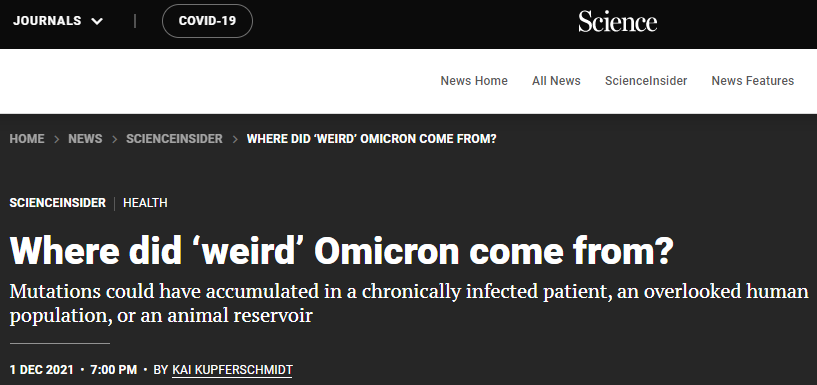
Task: Click breadcrumb arrow after NEWS
Action: pos(114,139)
